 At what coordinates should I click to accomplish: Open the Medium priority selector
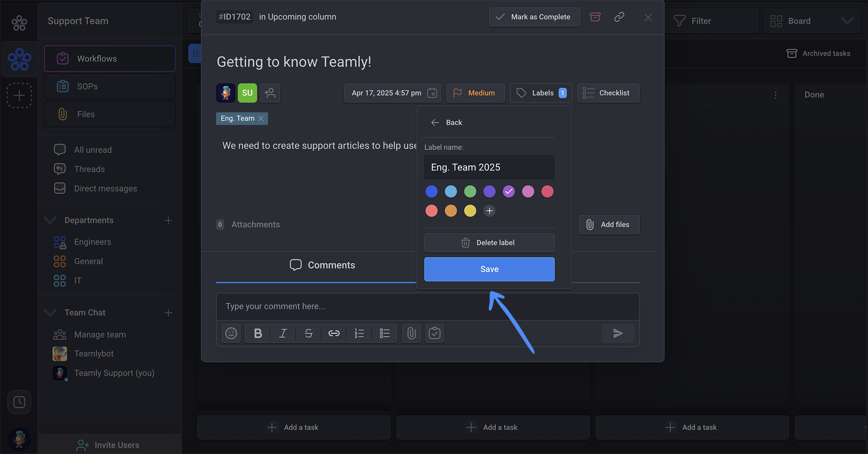(475, 93)
